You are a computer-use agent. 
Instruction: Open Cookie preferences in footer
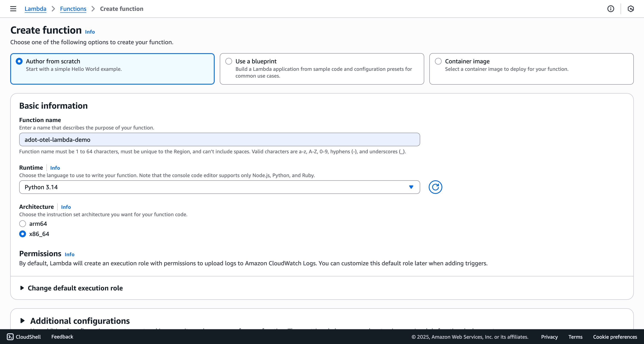[615, 337]
